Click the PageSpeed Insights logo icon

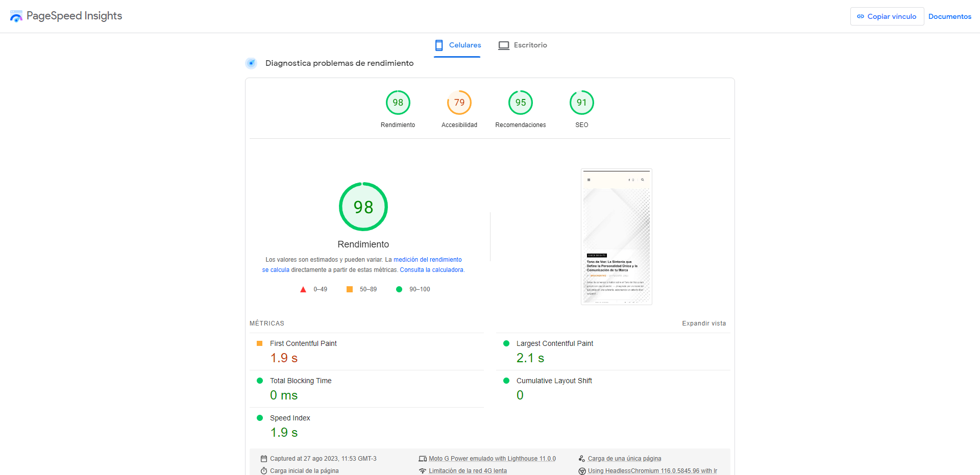(16, 16)
